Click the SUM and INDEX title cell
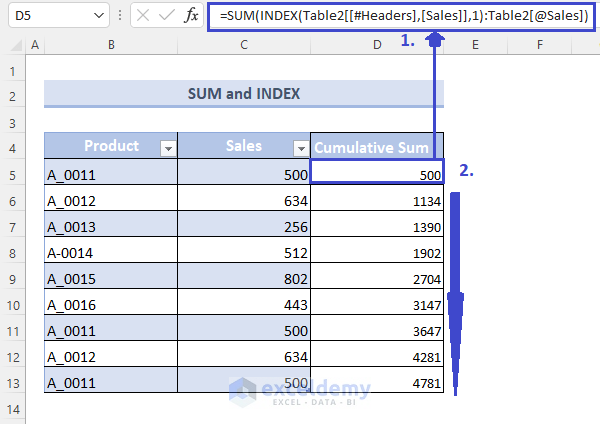Image resolution: width=600 pixels, height=424 pixels. click(x=244, y=94)
